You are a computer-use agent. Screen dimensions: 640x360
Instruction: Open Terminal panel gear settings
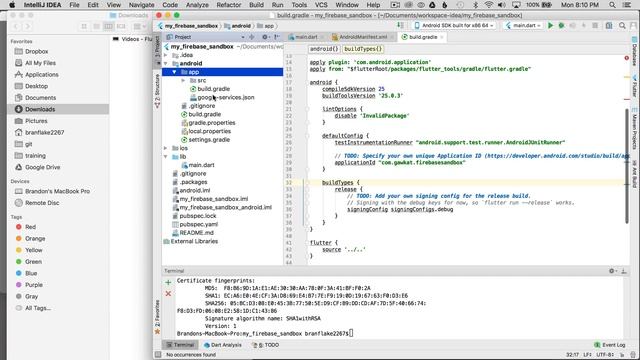pos(612,271)
